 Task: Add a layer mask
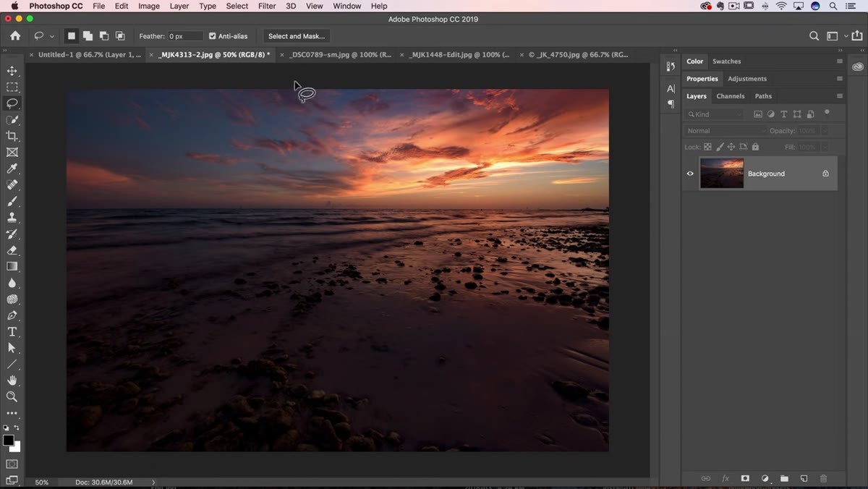745,478
